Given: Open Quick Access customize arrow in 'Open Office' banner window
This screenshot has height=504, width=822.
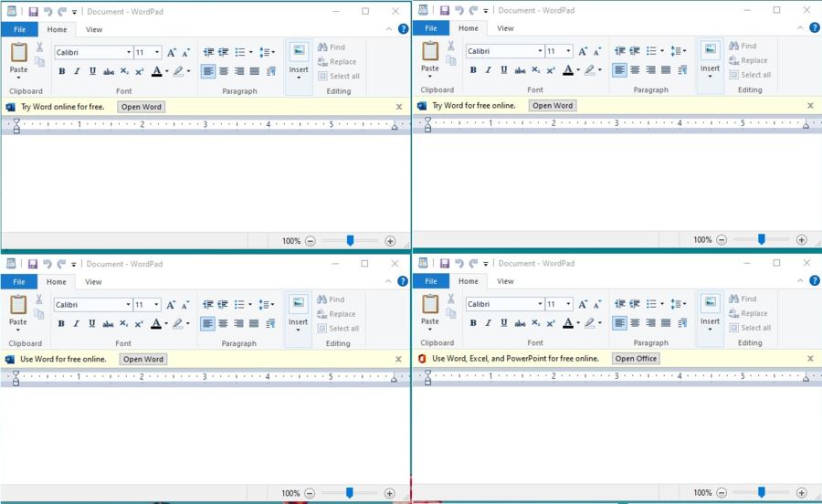Looking at the screenshot, I should click(486, 264).
